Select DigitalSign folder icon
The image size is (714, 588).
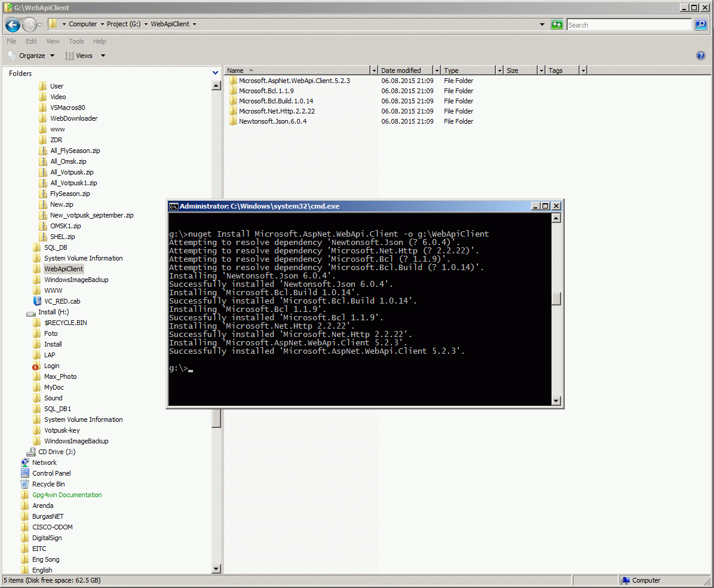tap(25, 538)
